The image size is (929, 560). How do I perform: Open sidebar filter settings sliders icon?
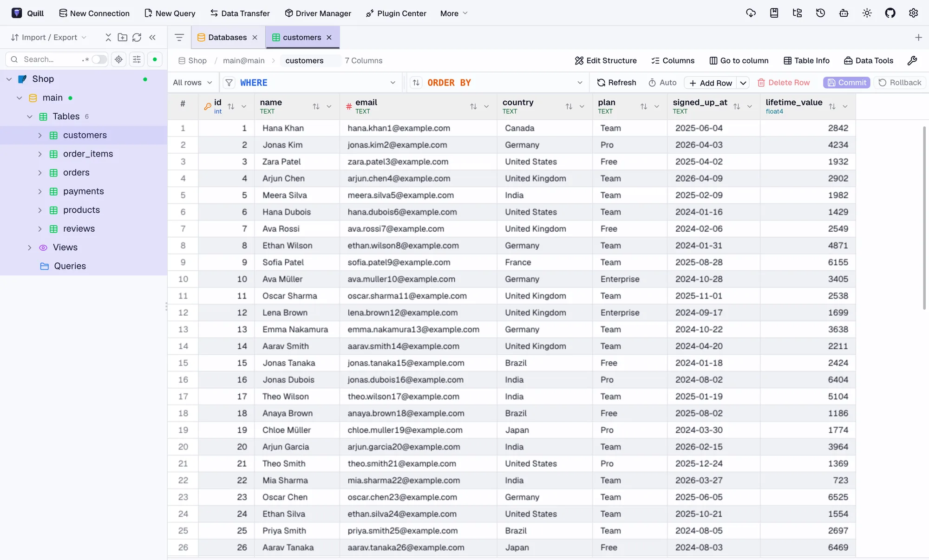[x=137, y=59]
